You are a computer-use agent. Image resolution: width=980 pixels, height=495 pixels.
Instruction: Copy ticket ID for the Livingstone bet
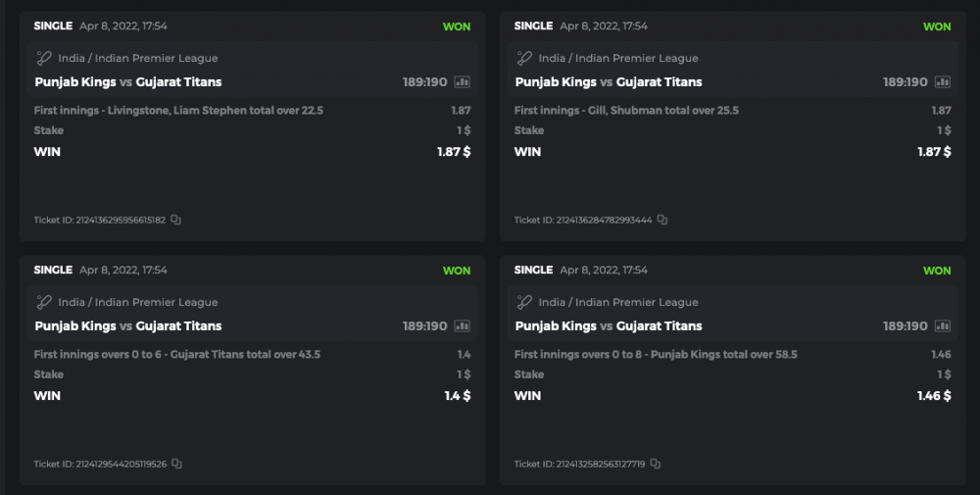(176, 221)
